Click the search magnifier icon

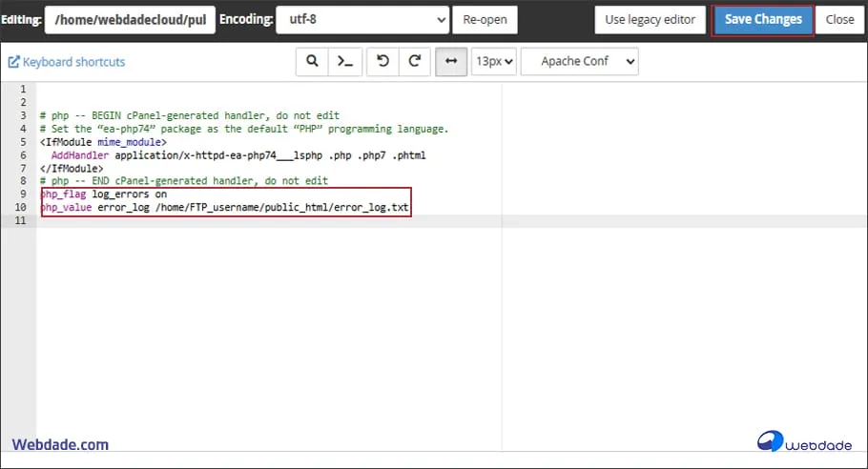pos(312,62)
